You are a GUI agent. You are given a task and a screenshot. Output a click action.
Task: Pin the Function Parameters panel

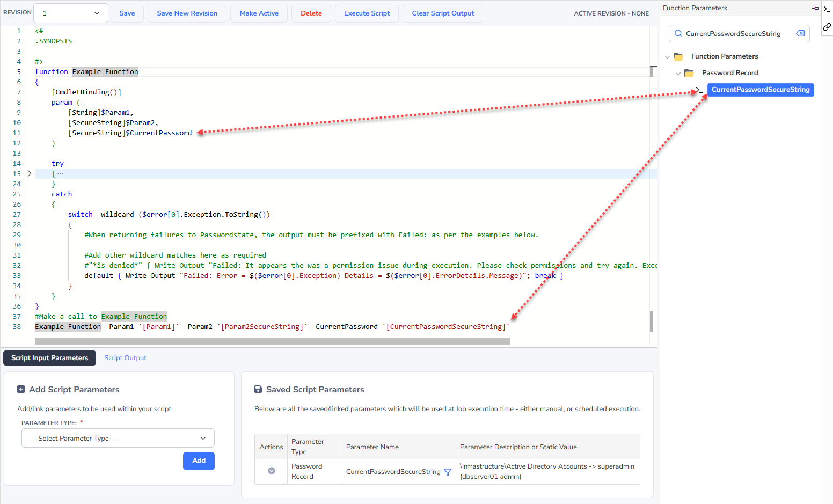tap(815, 8)
